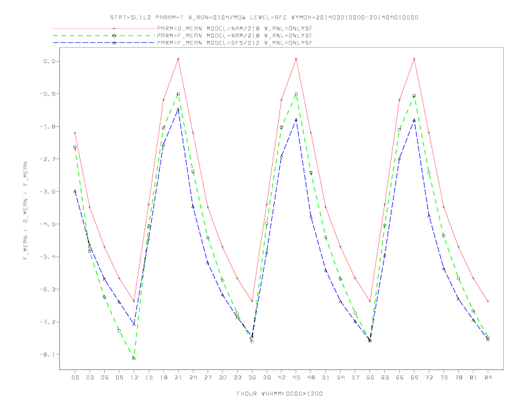Click the x-axis tick label 00

point(75,377)
